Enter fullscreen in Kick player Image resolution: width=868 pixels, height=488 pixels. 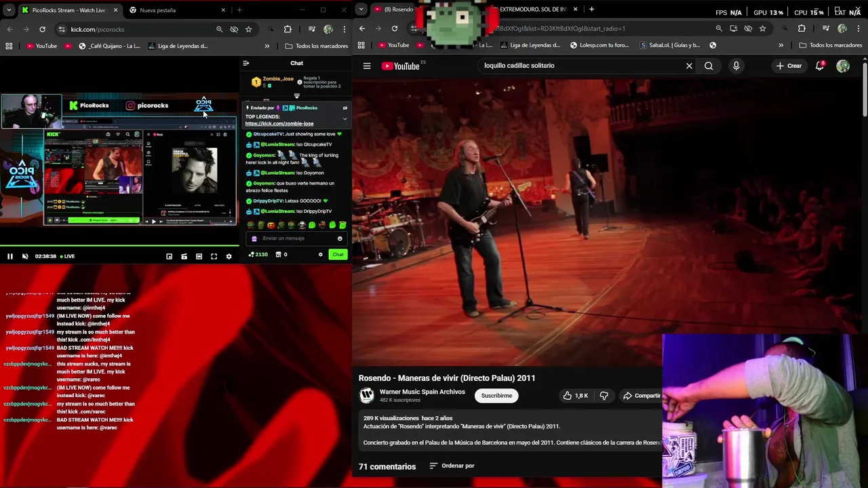point(214,256)
